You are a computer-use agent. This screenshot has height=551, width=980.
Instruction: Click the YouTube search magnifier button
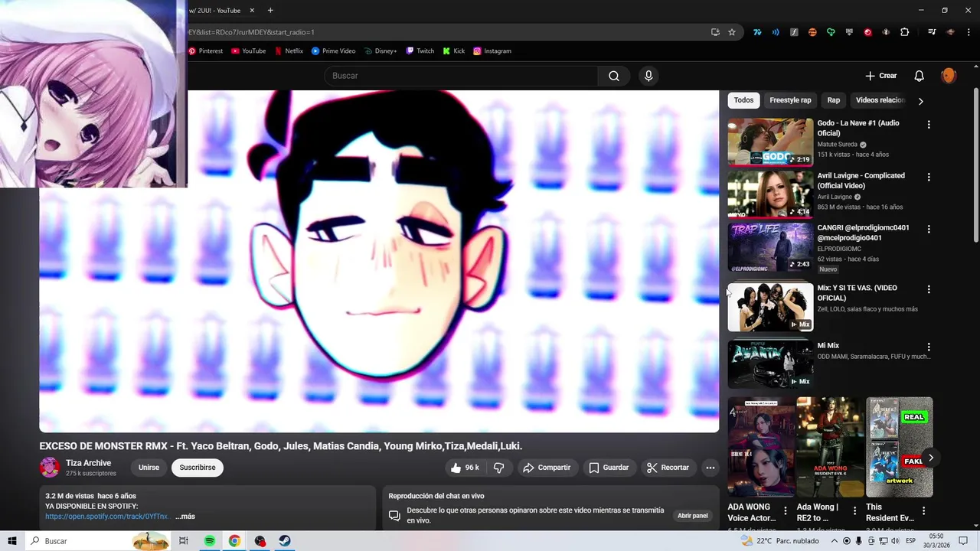pos(613,76)
